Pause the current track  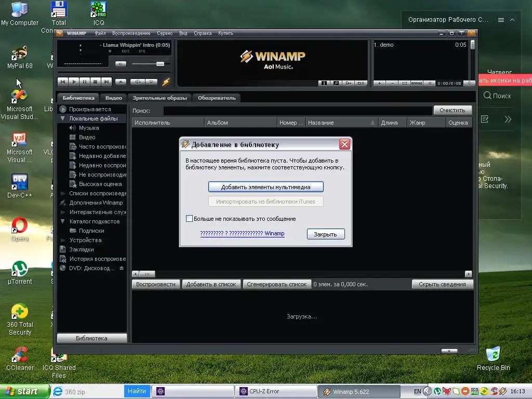[85, 82]
